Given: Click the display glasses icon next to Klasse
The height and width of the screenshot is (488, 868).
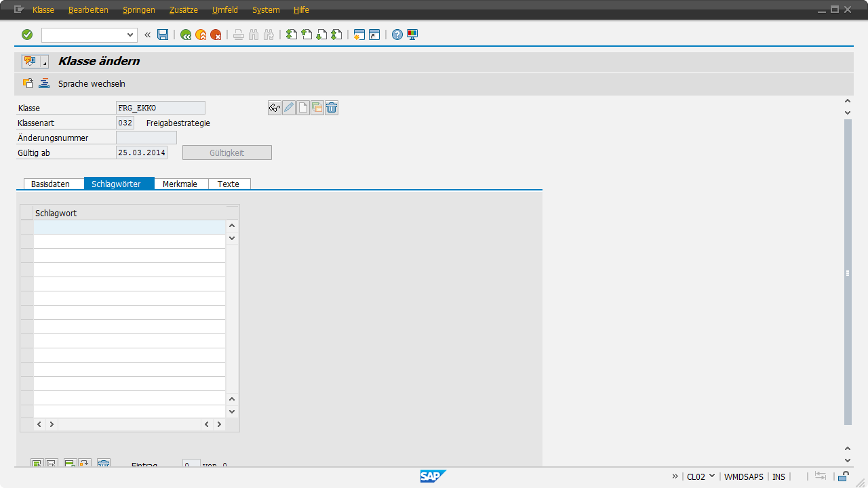Looking at the screenshot, I should [x=275, y=108].
